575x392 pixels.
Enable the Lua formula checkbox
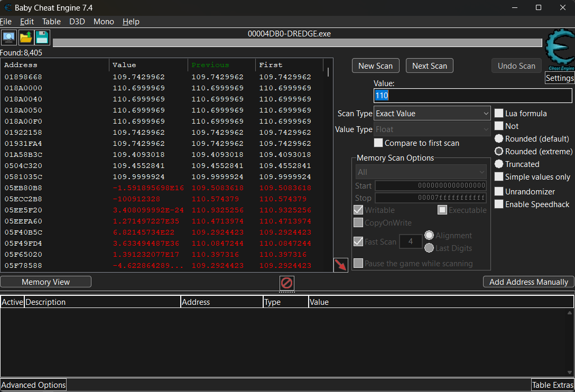(x=499, y=113)
